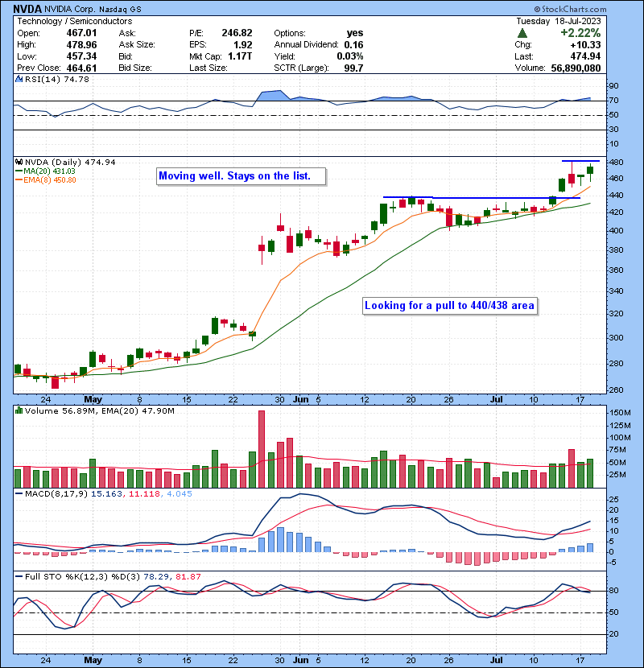Select the Open value "467.01"
This screenshot has height=668, width=644.
pos(81,33)
